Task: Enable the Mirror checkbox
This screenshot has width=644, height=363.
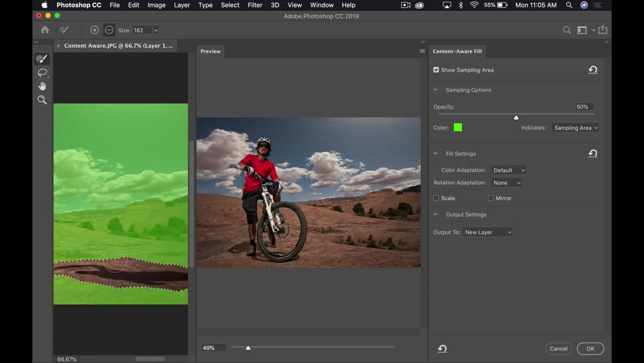Action: click(491, 198)
